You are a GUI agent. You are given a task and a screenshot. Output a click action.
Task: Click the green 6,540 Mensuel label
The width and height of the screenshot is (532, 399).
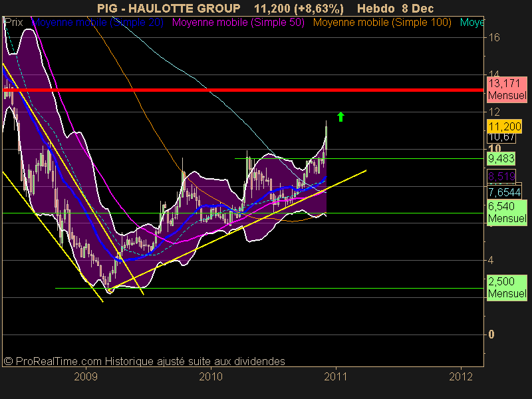click(507, 212)
